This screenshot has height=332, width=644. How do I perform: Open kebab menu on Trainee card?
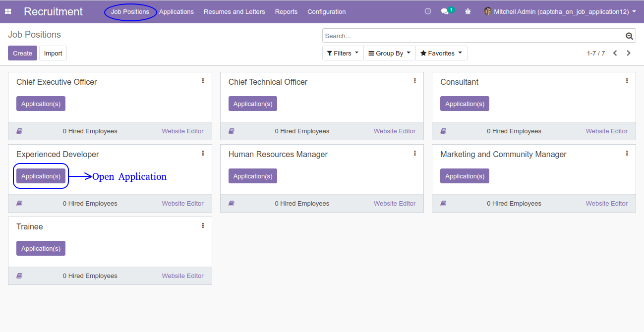coord(203,225)
